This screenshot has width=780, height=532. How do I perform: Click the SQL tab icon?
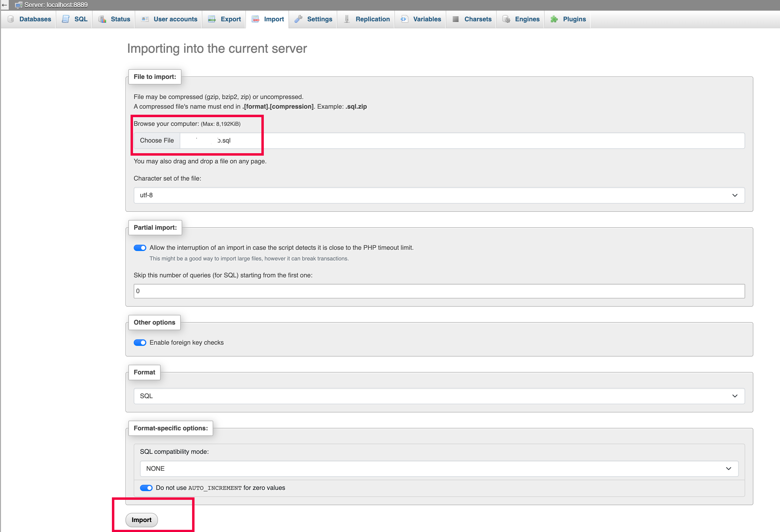coord(66,19)
